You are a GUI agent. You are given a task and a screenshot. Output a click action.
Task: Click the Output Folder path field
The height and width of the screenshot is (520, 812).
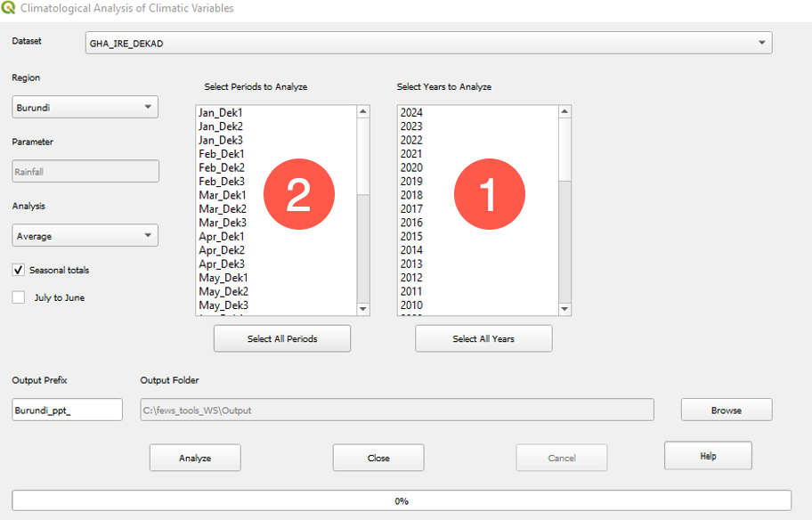pos(396,410)
